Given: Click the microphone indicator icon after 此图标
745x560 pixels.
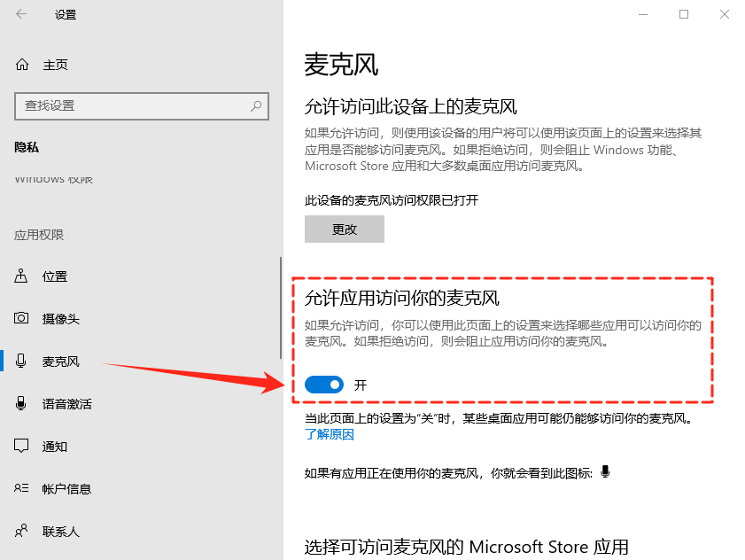Looking at the screenshot, I should click(x=605, y=472).
